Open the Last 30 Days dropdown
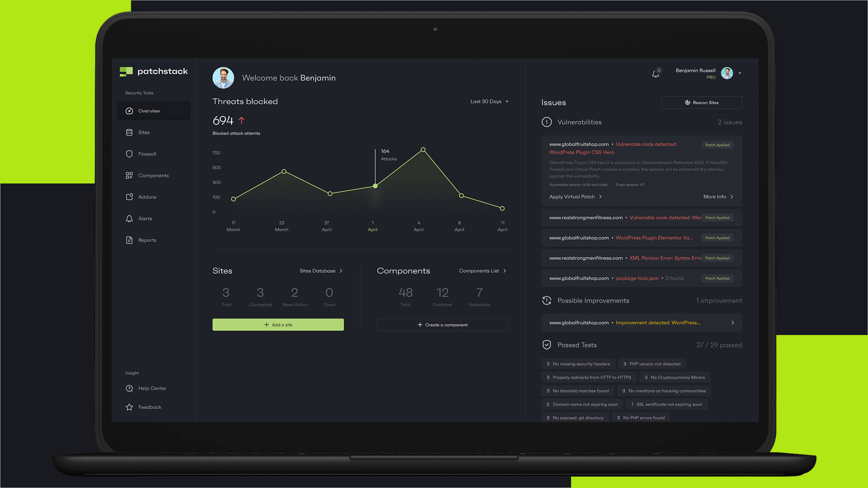Image resolution: width=868 pixels, height=488 pixels. [x=489, y=101]
